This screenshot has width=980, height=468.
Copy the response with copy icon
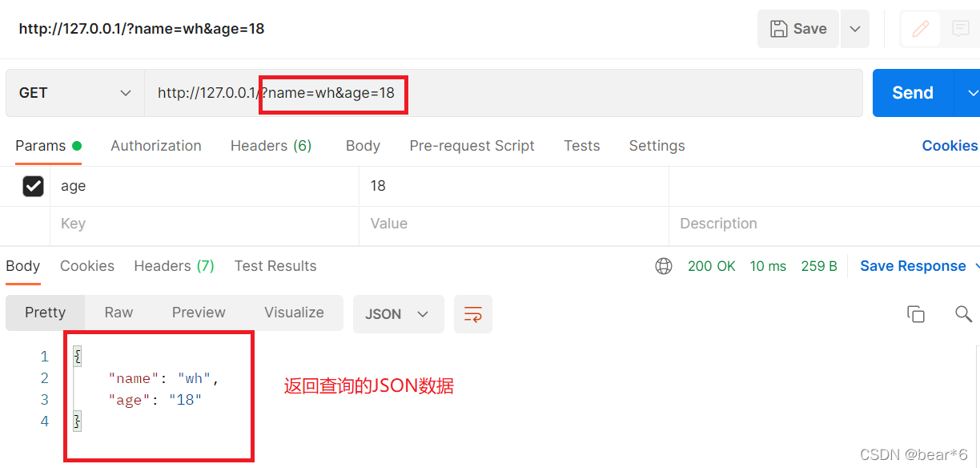pyautogui.click(x=916, y=314)
